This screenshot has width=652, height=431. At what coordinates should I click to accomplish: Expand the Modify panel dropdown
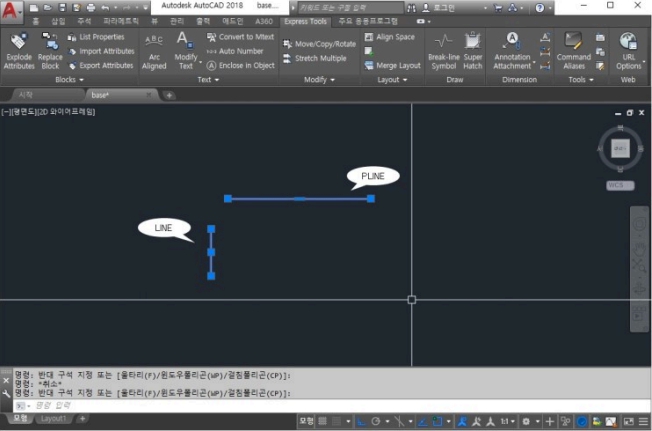[x=319, y=79]
